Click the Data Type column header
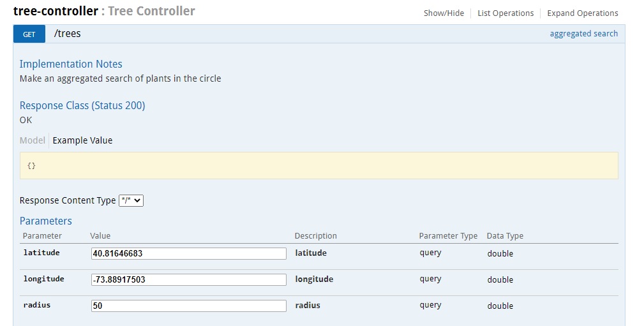The height and width of the screenshot is (326, 644). (x=505, y=236)
